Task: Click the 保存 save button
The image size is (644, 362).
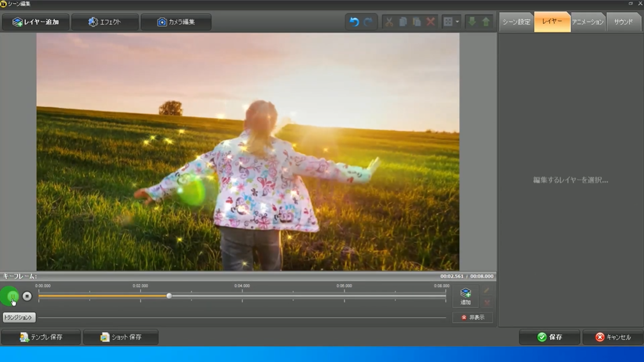Action: tap(549, 337)
